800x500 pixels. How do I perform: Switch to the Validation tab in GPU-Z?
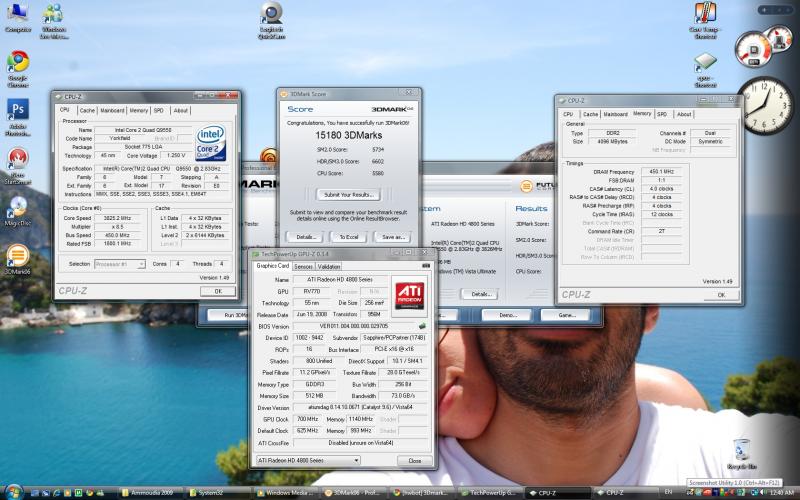329,266
